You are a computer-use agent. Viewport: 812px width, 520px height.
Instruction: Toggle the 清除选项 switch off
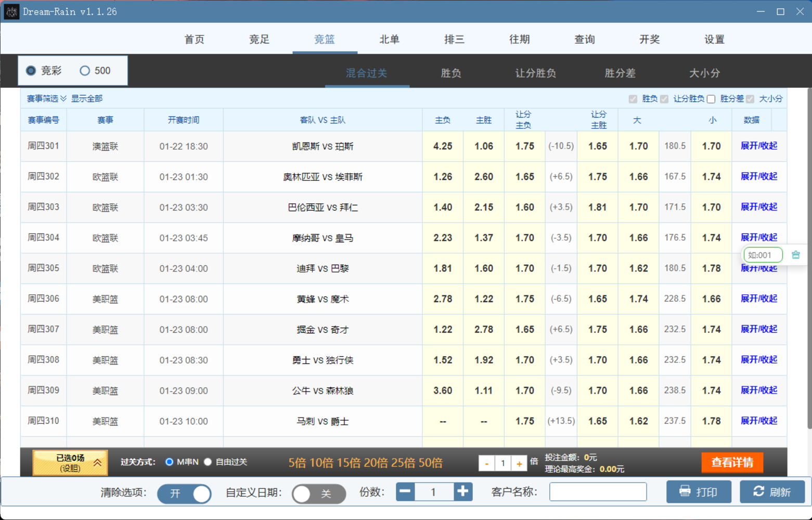click(x=185, y=493)
